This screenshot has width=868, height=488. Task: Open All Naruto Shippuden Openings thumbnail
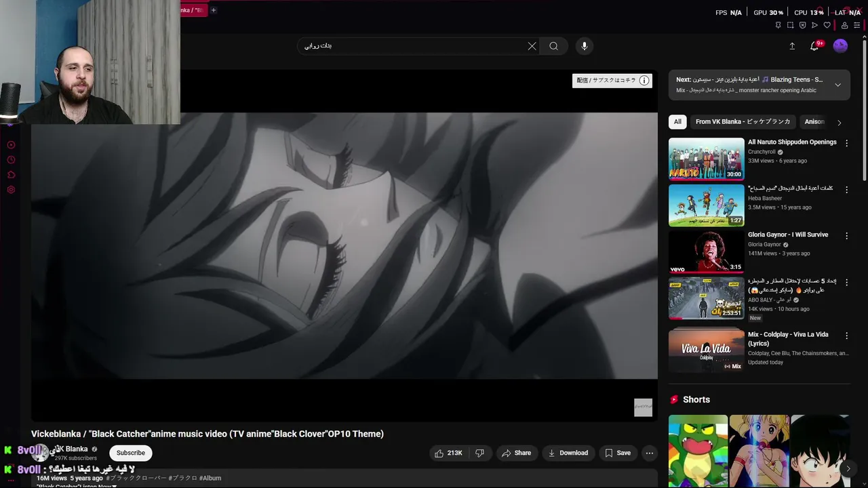707,159
